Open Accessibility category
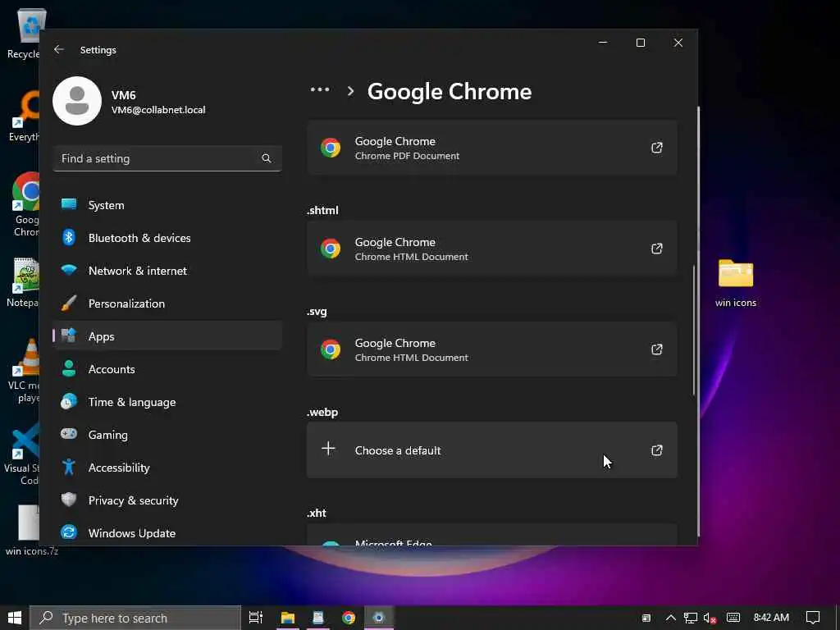This screenshot has height=630, width=840. coord(167,467)
